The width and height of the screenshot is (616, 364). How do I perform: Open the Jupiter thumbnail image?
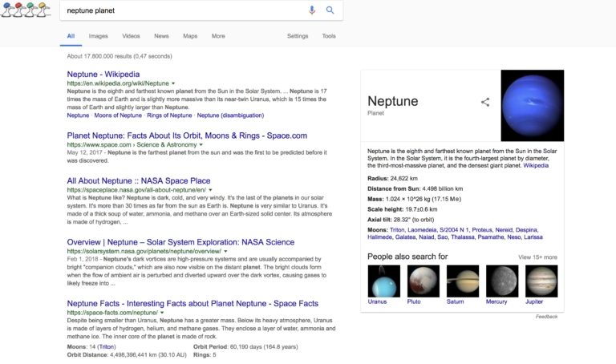541,281
